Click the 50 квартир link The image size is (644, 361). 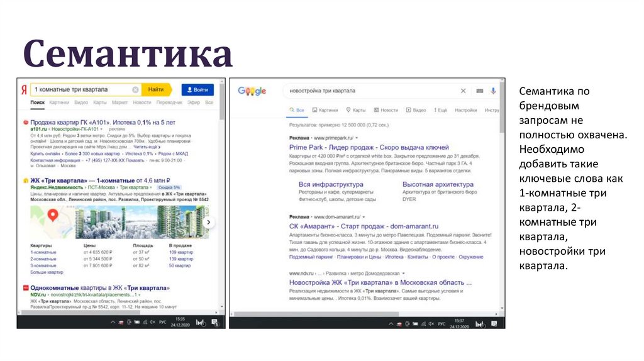(x=180, y=265)
